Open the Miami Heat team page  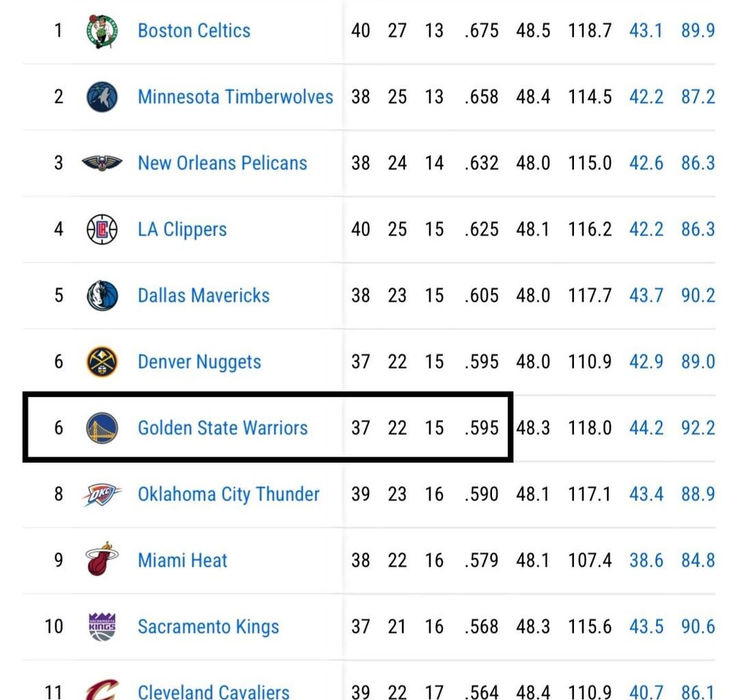[x=182, y=560]
